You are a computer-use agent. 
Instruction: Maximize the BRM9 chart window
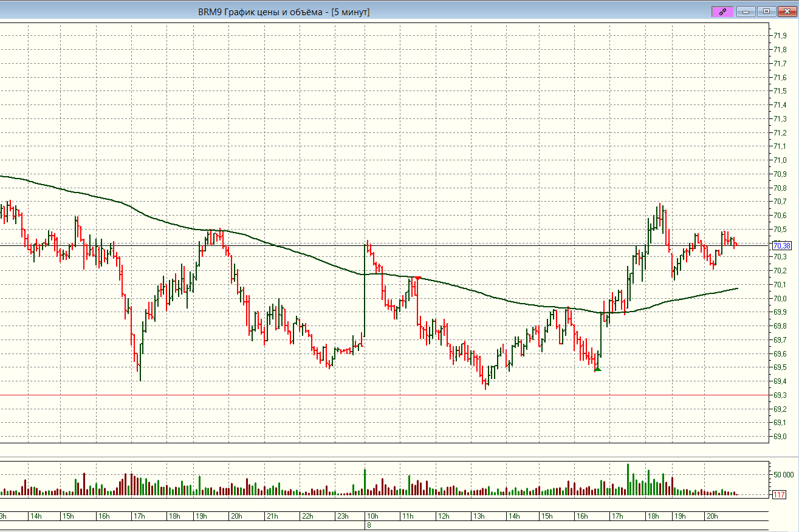[x=766, y=12]
